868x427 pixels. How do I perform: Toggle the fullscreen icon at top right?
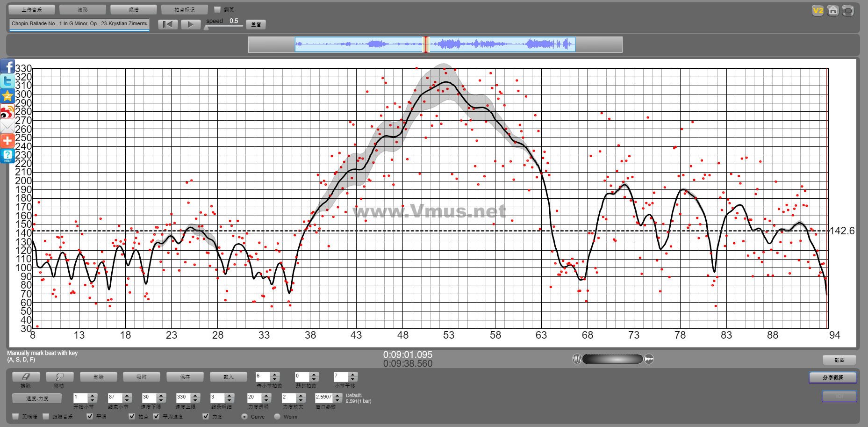tap(848, 11)
